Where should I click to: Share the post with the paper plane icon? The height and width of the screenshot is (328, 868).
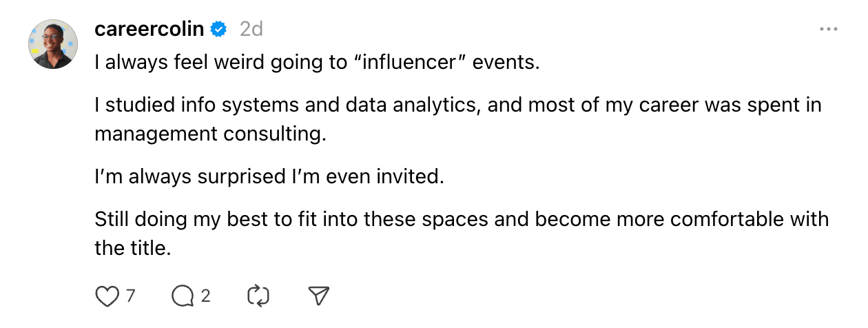coord(319,296)
